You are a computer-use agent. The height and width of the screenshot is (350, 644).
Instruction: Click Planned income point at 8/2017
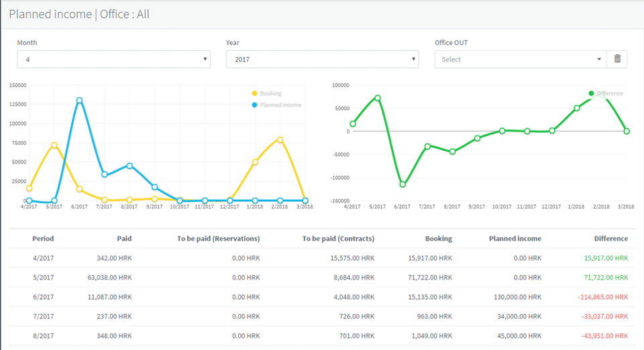pyautogui.click(x=129, y=166)
